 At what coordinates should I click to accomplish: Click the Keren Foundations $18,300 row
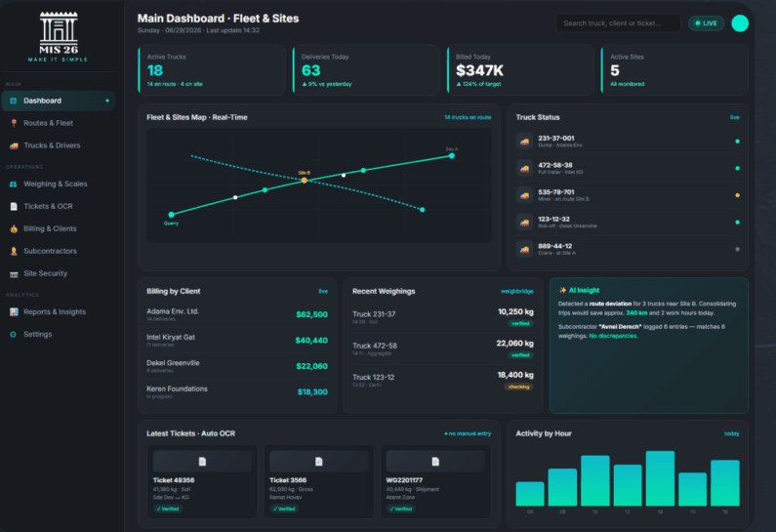pyautogui.click(x=237, y=392)
